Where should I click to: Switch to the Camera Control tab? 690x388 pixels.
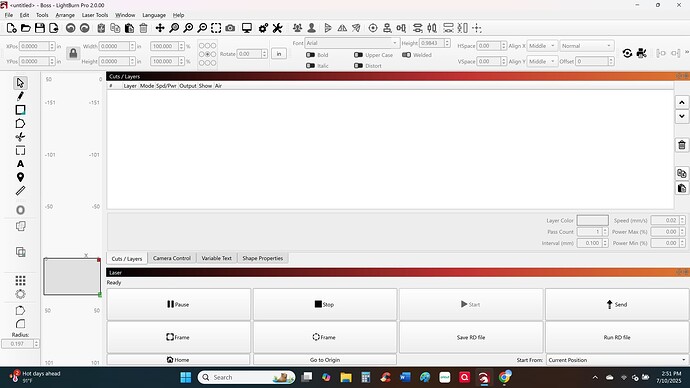pyautogui.click(x=172, y=258)
